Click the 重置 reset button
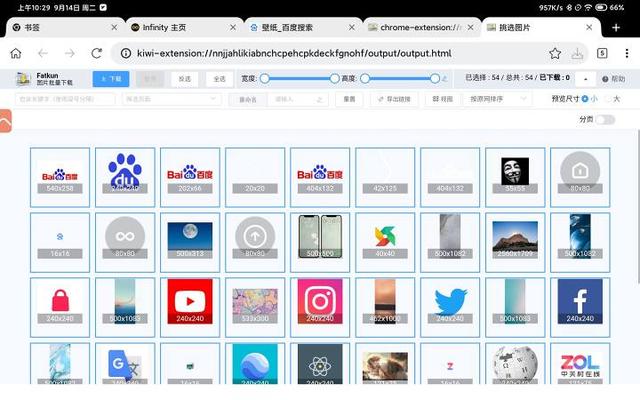 [x=349, y=99]
